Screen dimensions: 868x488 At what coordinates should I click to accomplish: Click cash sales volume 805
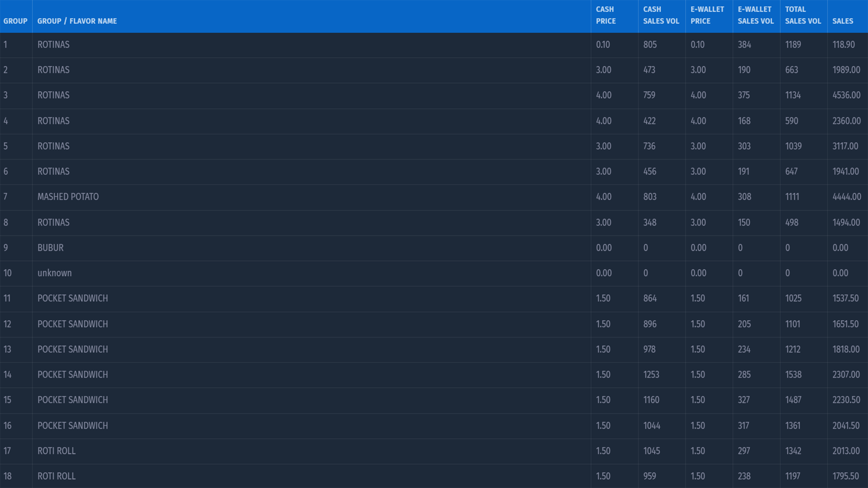(650, 45)
